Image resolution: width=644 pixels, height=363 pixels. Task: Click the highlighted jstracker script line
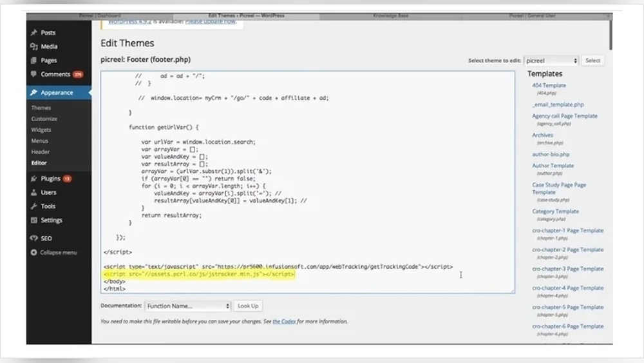click(199, 274)
